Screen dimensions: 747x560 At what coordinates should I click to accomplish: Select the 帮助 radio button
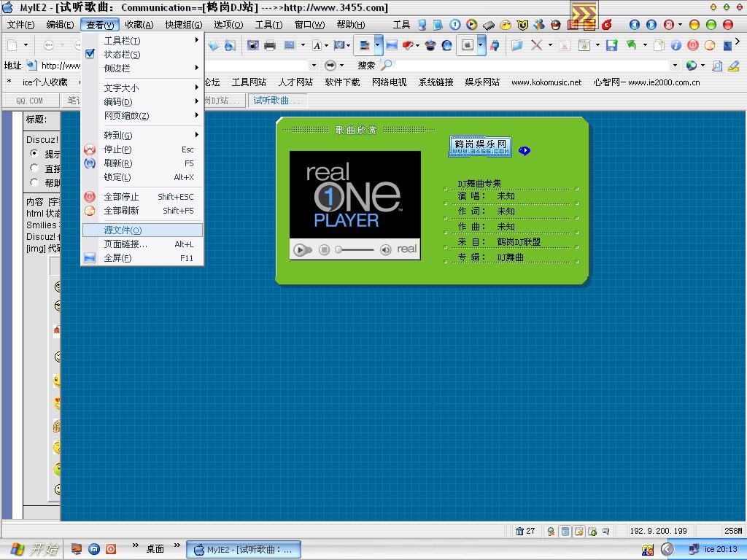point(34,182)
